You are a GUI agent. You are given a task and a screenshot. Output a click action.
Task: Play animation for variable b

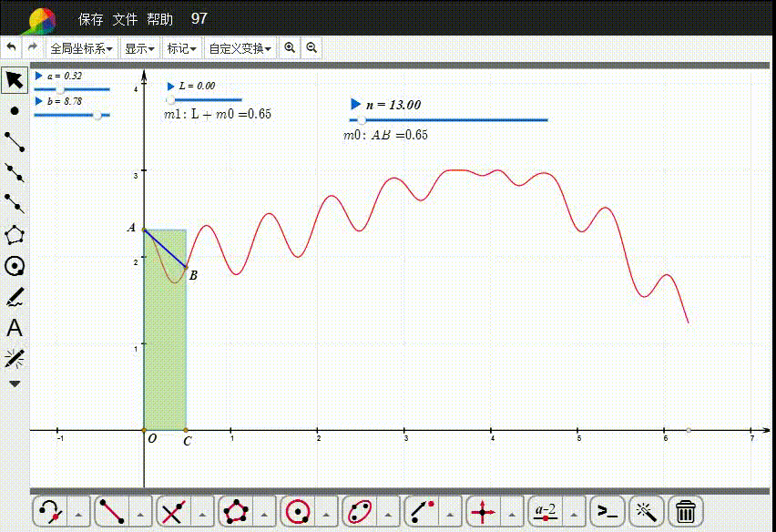click(x=38, y=101)
